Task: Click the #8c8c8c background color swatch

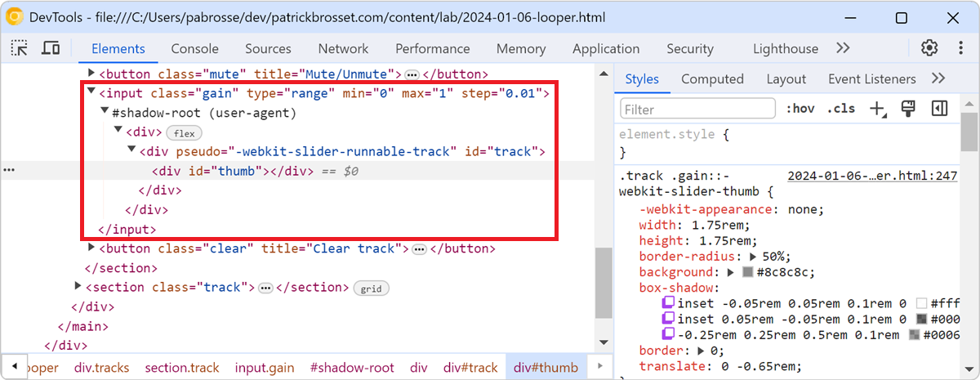Action: 747,272
